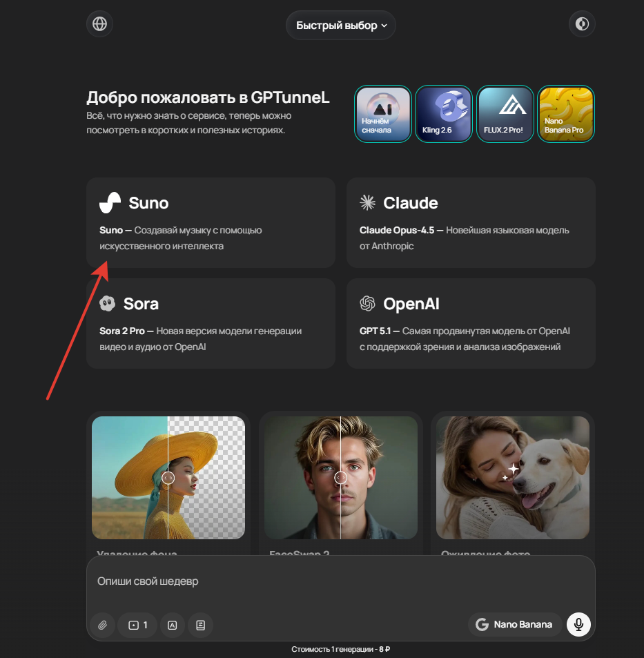The height and width of the screenshot is (658, 644).
Task: Click the Suno logo icon
Action: pos(110,203)
